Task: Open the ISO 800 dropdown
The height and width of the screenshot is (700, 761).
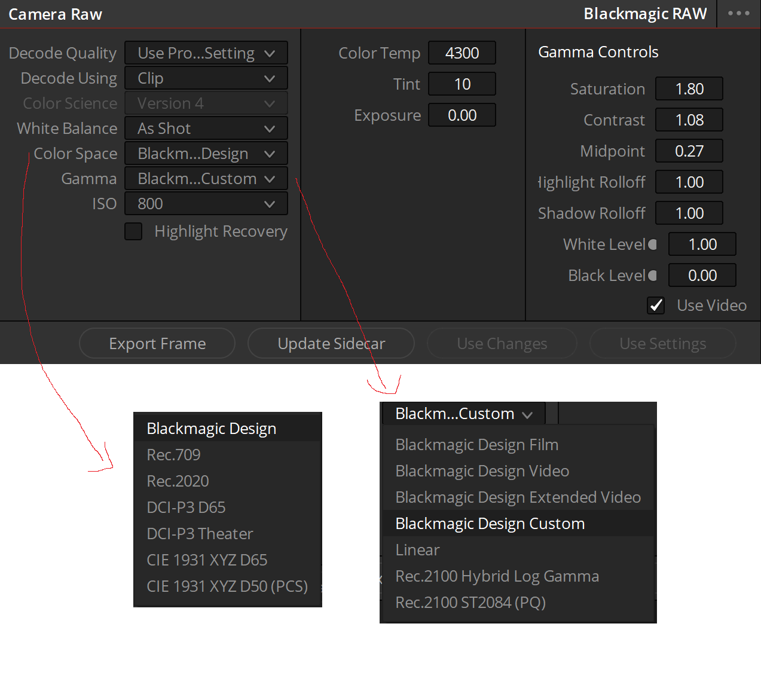Action: click(x=206, y=204)
